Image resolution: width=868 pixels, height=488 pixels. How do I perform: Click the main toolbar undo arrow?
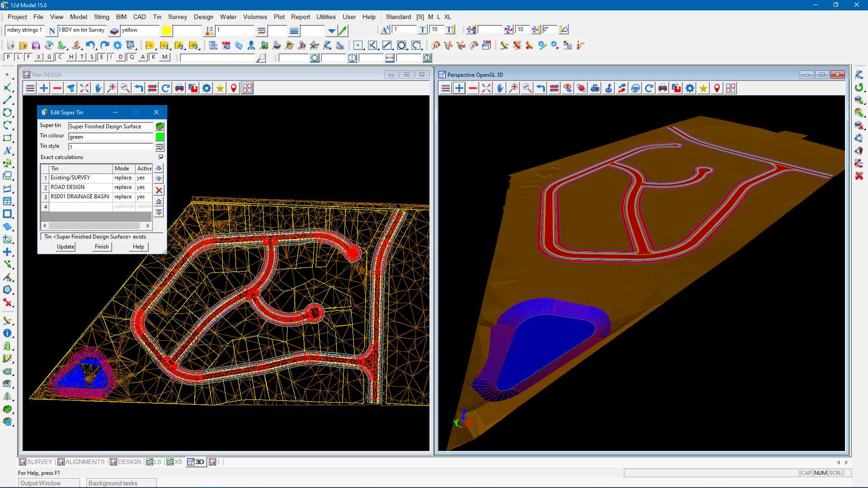tap(90, 45)
